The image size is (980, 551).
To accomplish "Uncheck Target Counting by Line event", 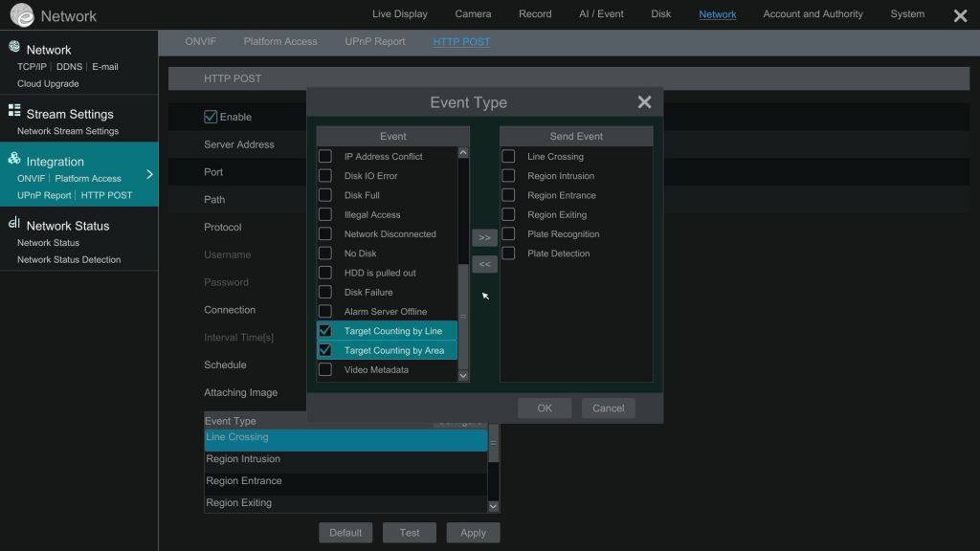I will pos(324,330).
